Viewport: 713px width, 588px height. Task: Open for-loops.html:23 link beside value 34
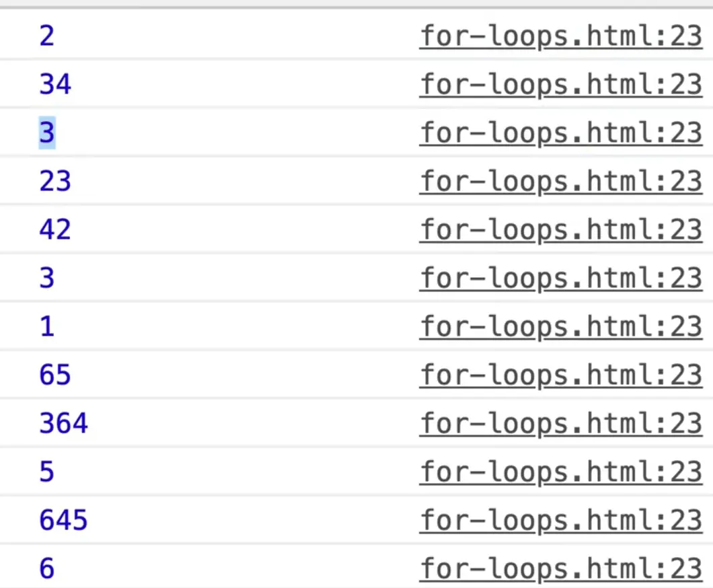561,84
